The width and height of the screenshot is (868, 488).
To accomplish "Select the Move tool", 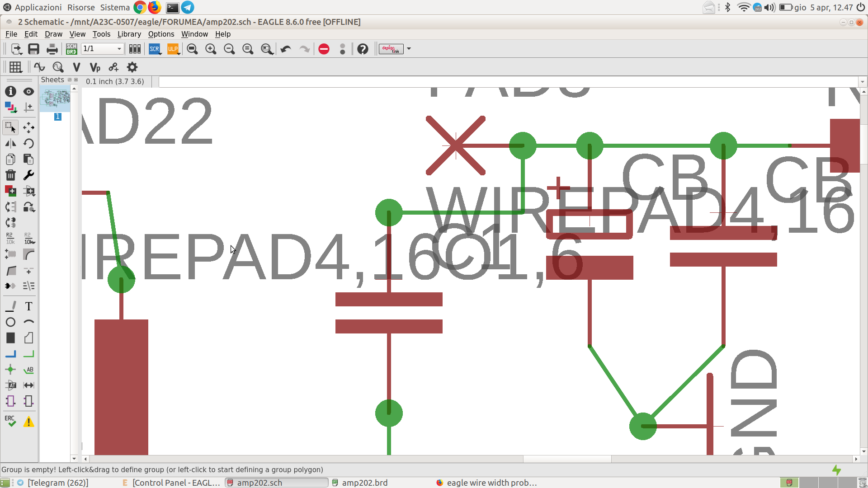I will click(28, 128).
